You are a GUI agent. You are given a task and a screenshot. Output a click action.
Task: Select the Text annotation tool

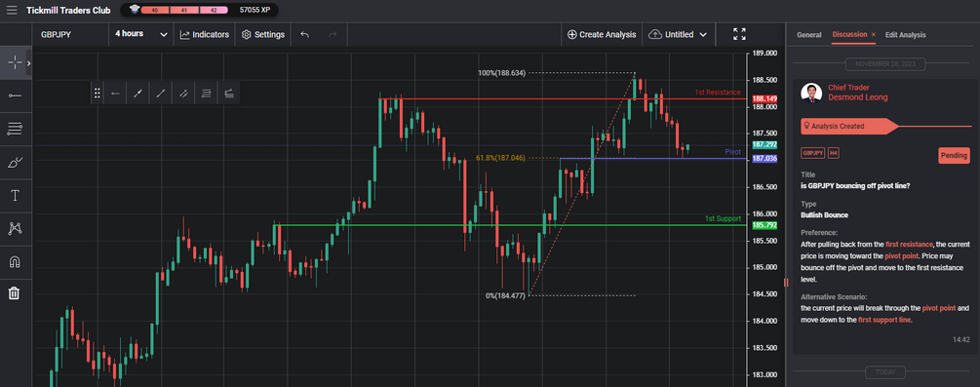[x=15, y=196]
